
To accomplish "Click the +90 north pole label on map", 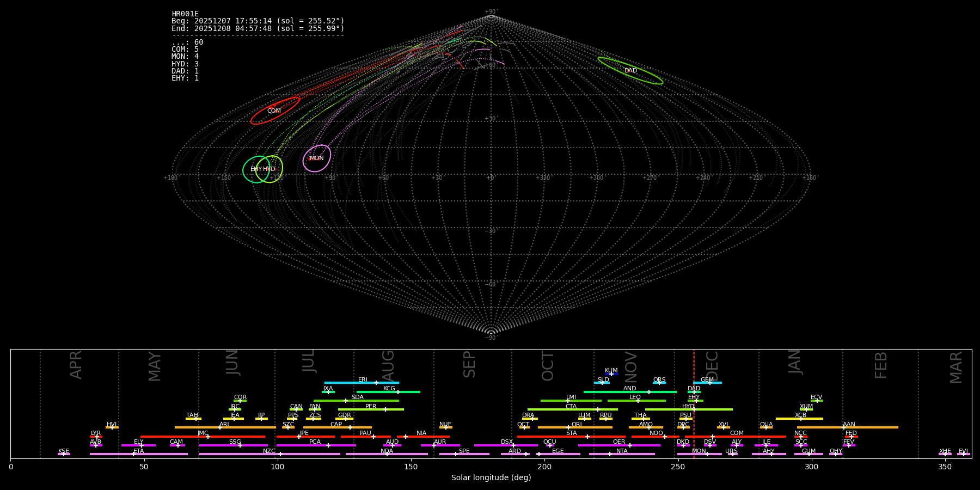I will [x=491, y=11].
